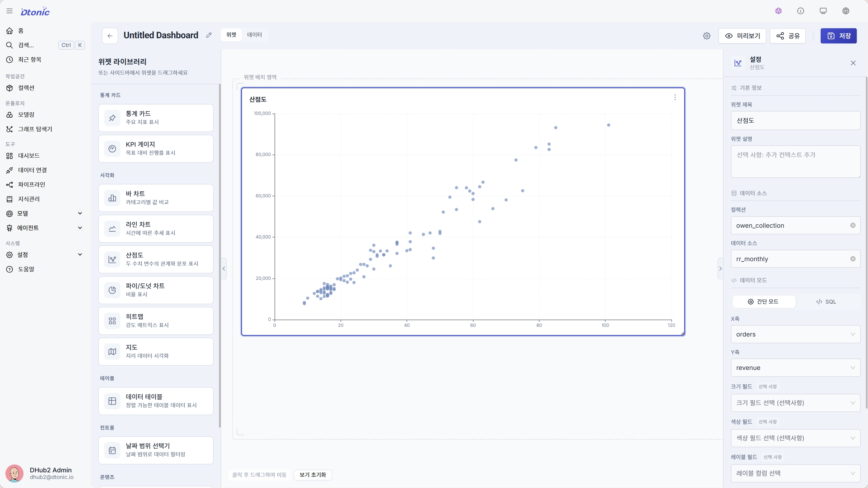Open Help in sidebar
This screenshot has width=868, height=488.
click(x=45, y=269)
